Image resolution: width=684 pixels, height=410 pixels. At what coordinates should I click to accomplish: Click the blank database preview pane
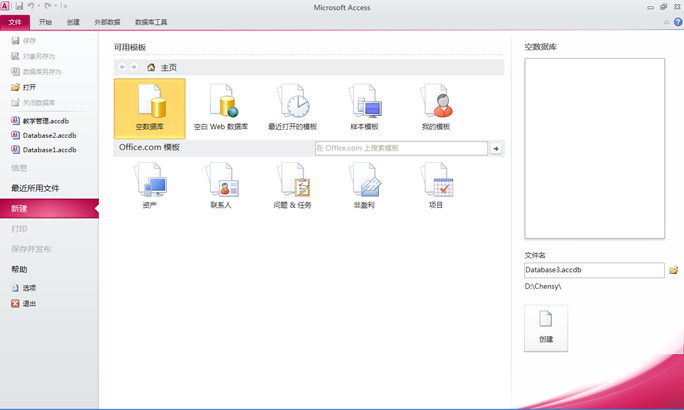pyautogui.click(x=595, y=148)
